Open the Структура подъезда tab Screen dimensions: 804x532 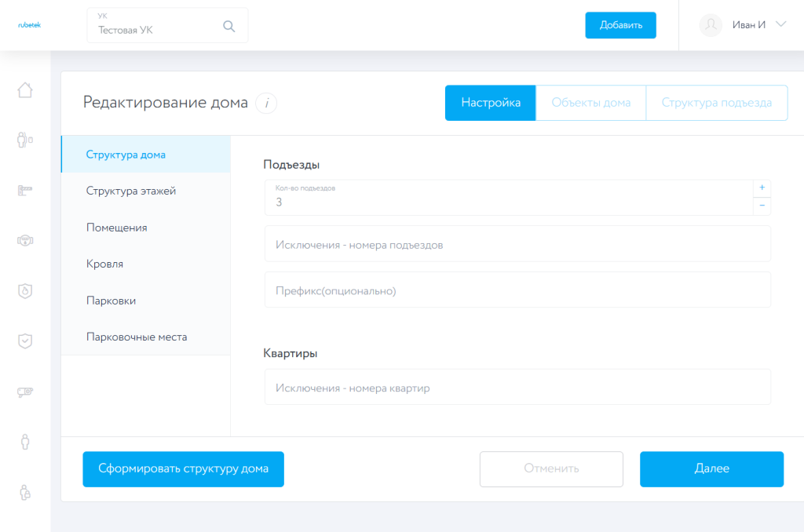[716, 102]
